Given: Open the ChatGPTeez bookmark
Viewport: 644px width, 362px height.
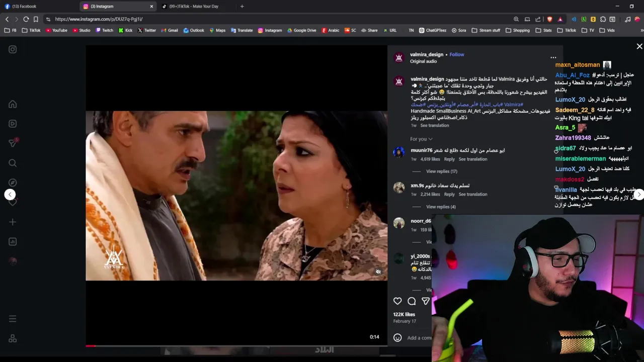Looking at the screenshot, I should coord(433,30).
